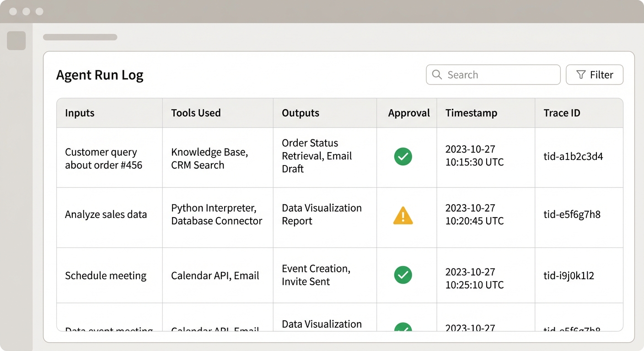Click the Schedule meeting input cell
Screen dimensions: 644x351
[x=106, y=275]
